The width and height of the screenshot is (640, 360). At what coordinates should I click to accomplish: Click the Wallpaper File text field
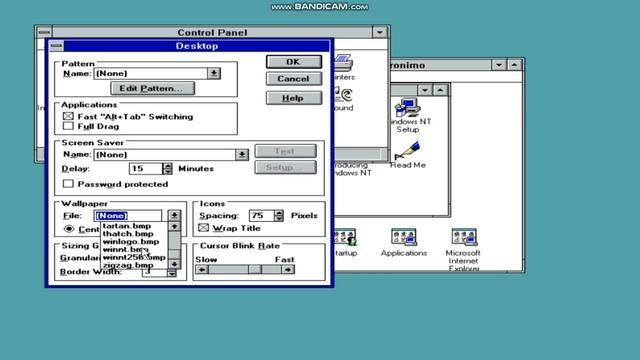128,216
